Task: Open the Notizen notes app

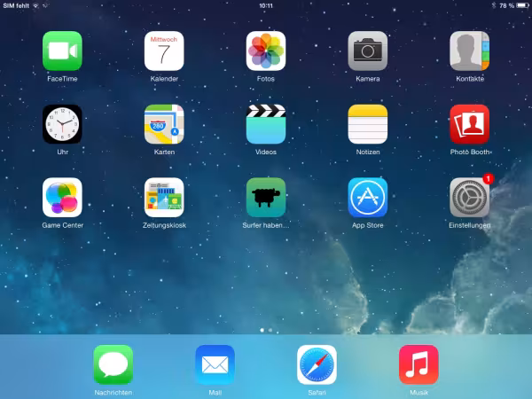Action: pos(368,124)
